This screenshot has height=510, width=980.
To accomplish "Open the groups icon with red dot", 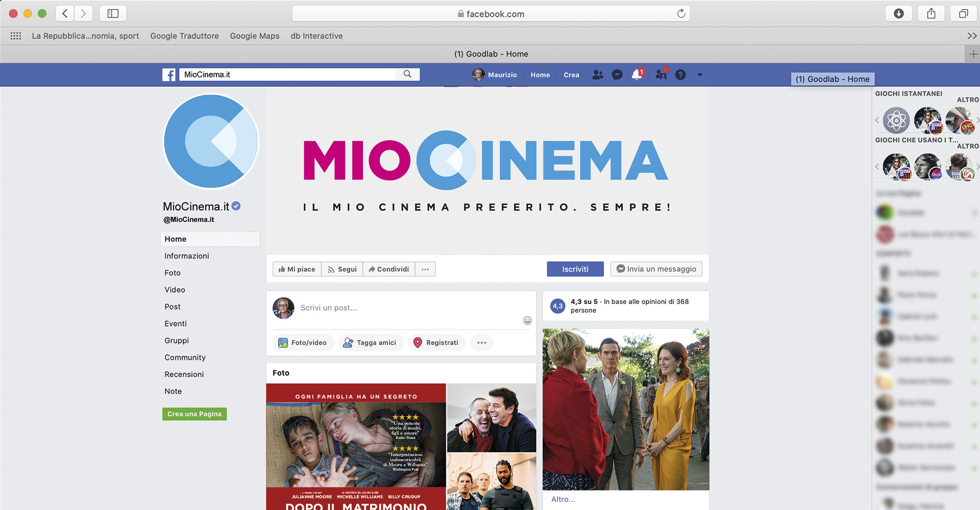I will pyautogui.click(x=661, y=74).
